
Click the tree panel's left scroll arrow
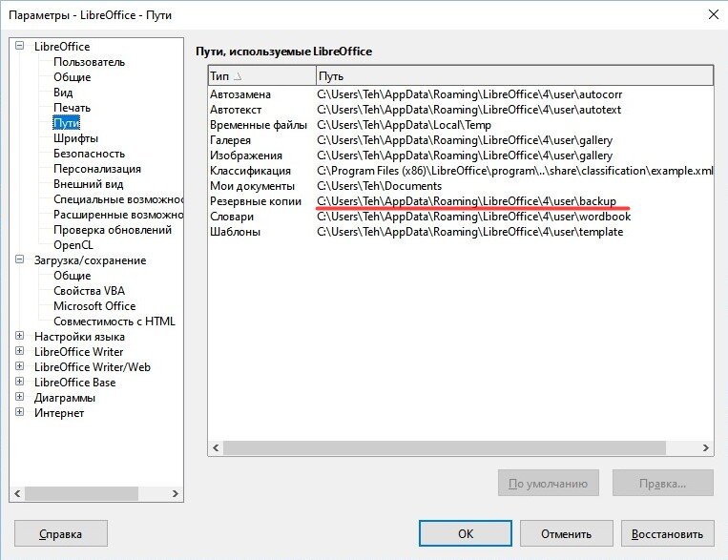(x=17, y=493)
